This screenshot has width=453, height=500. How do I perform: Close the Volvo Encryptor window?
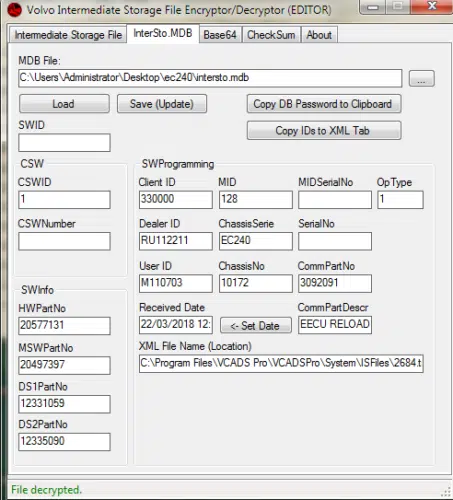coord(432,6)
